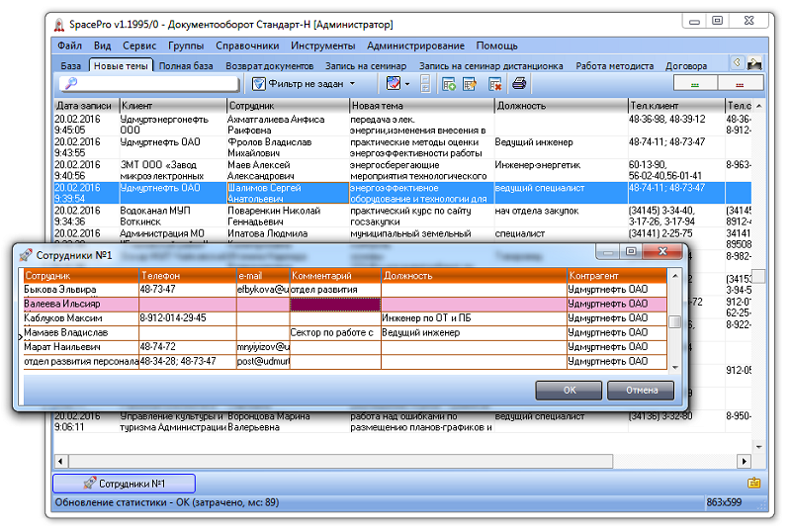Click the Edit record icon with pencil
This screenshot has width=791, height=532.
click(x=471, y=84)
